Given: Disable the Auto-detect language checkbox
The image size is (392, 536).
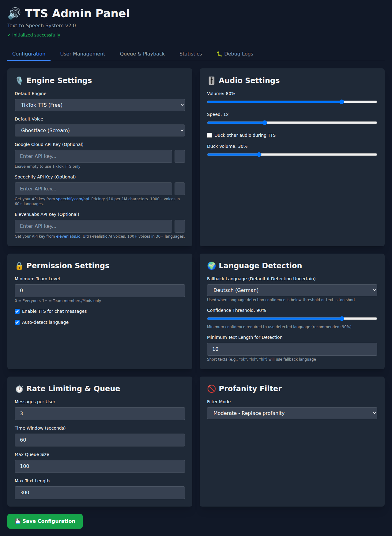Looking at the screenshot, I should 17,322.
